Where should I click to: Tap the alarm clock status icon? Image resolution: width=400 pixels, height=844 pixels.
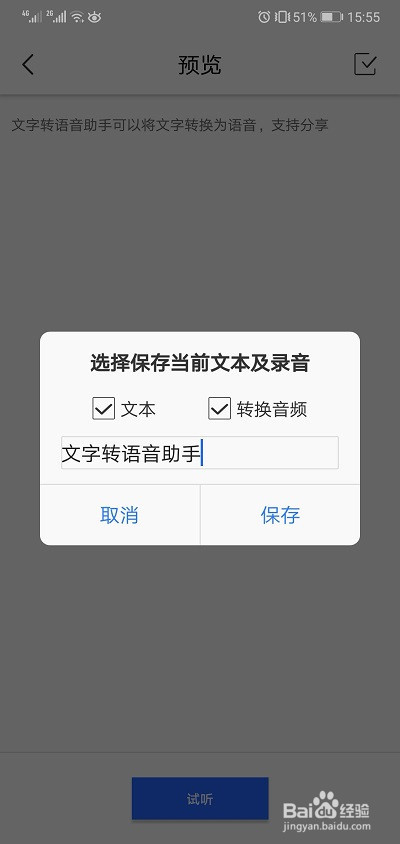264,17
